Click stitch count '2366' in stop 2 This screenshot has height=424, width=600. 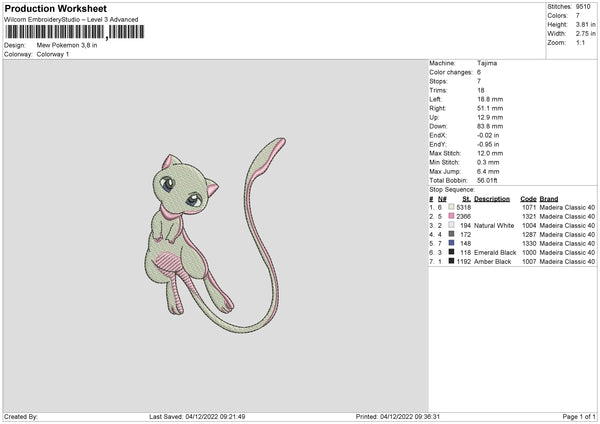464,217
